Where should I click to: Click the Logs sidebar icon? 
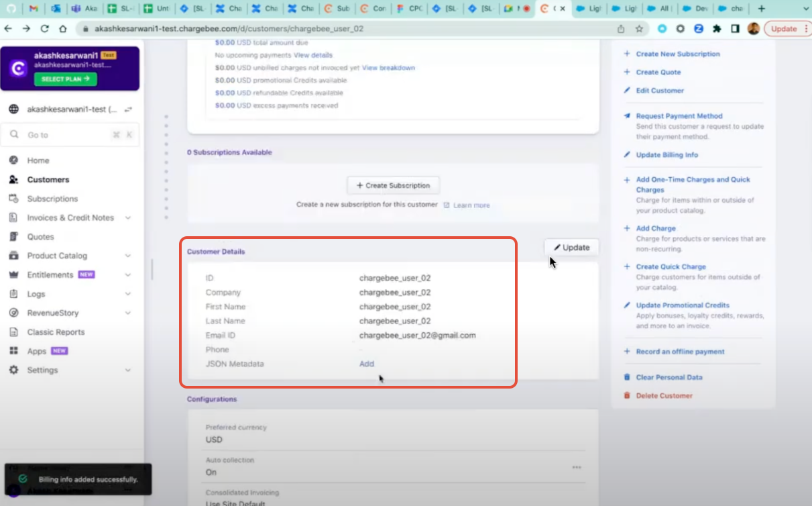pyautogui.click(x=13, y=294)
